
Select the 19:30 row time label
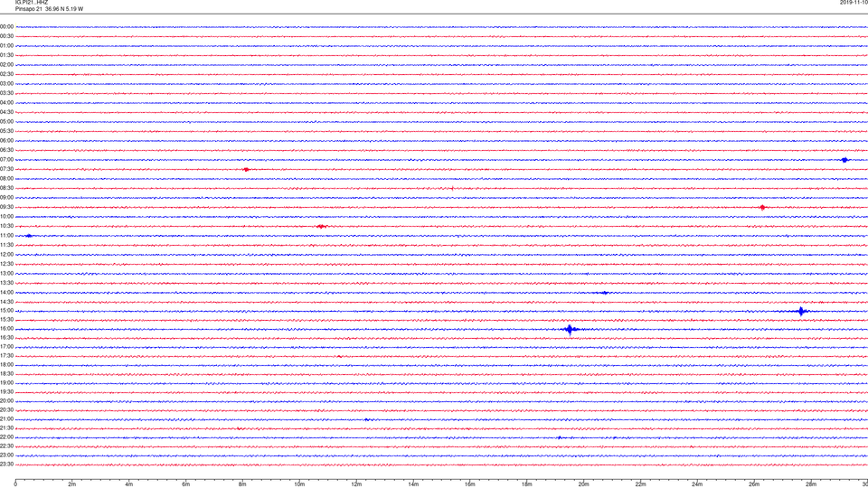coord(6,391)
